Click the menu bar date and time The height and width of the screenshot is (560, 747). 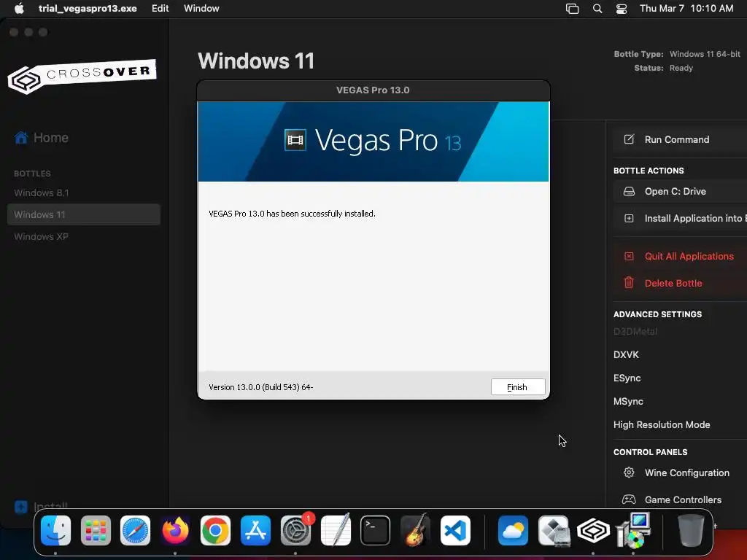pos(686,9)
